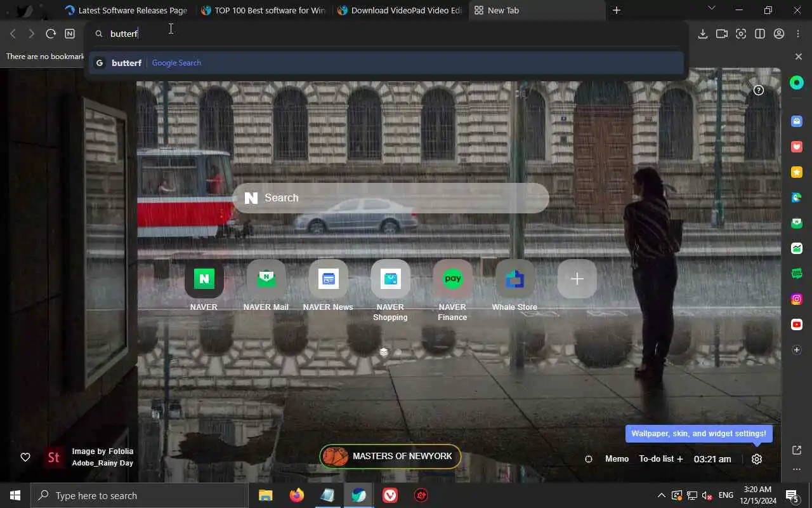Open the Windows notification center
The image size is (812, 508).
tap(792, 495)
